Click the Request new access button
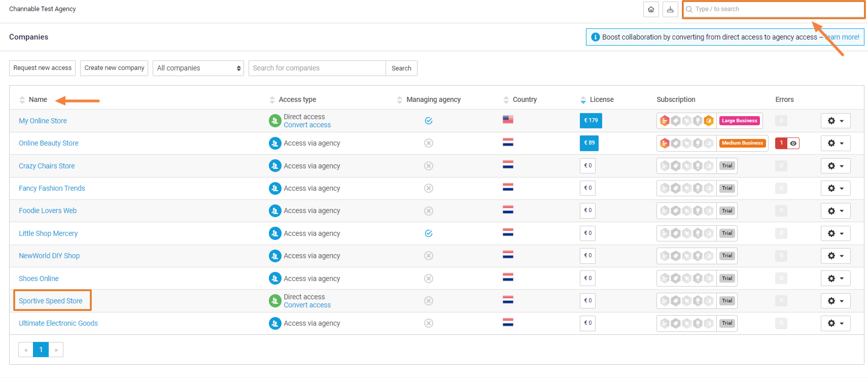Screen dimensions: 868x378 coord(43,68)
